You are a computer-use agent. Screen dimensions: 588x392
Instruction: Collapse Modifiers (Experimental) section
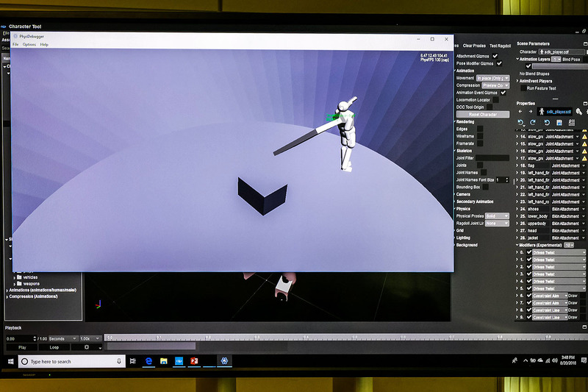[x=517, y=246]
